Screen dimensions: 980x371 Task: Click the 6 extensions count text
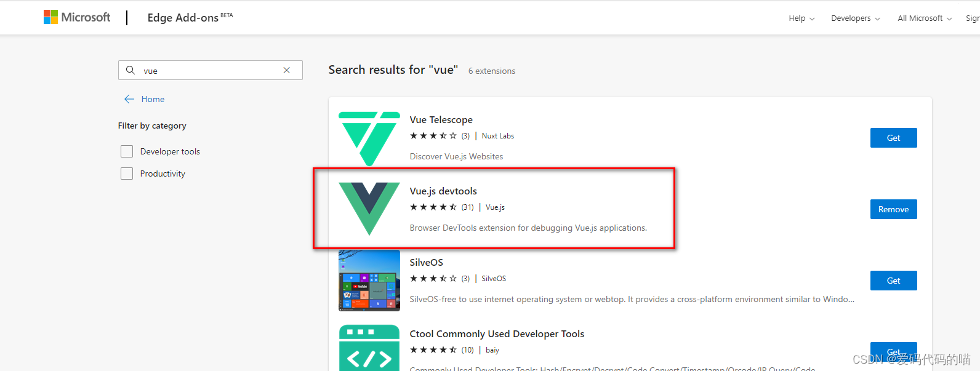492,71
